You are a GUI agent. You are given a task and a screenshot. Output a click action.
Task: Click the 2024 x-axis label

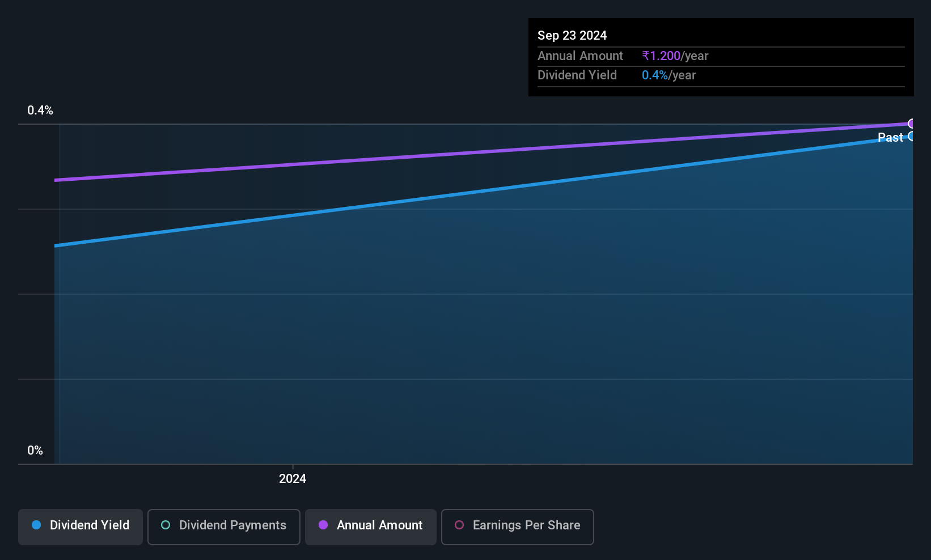(293, 478)
